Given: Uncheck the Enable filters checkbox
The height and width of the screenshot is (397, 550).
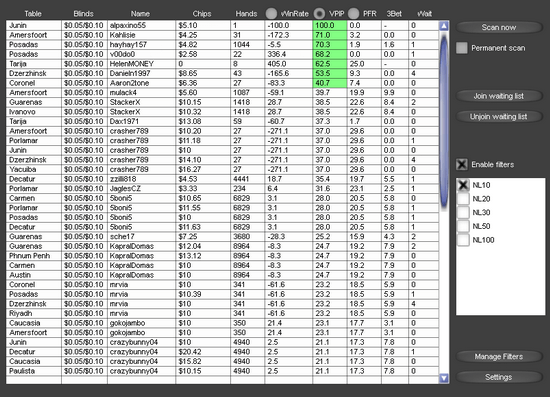Looking at the screenshot, I should tap(462, 164).
